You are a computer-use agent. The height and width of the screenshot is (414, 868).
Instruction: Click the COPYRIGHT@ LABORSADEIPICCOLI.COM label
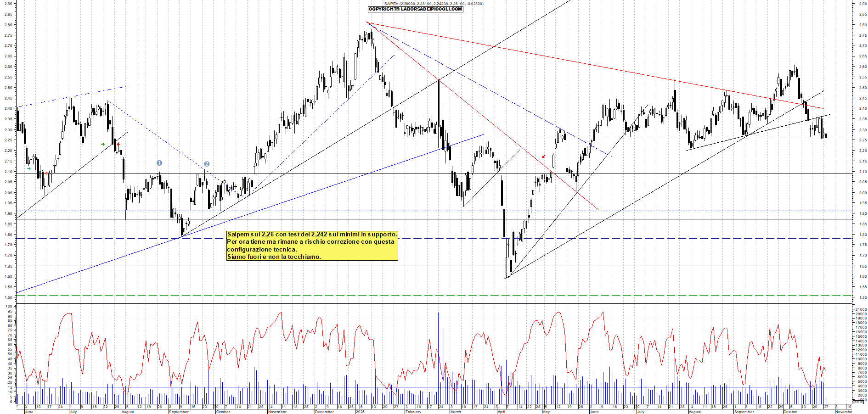click(x=415, y=10)
